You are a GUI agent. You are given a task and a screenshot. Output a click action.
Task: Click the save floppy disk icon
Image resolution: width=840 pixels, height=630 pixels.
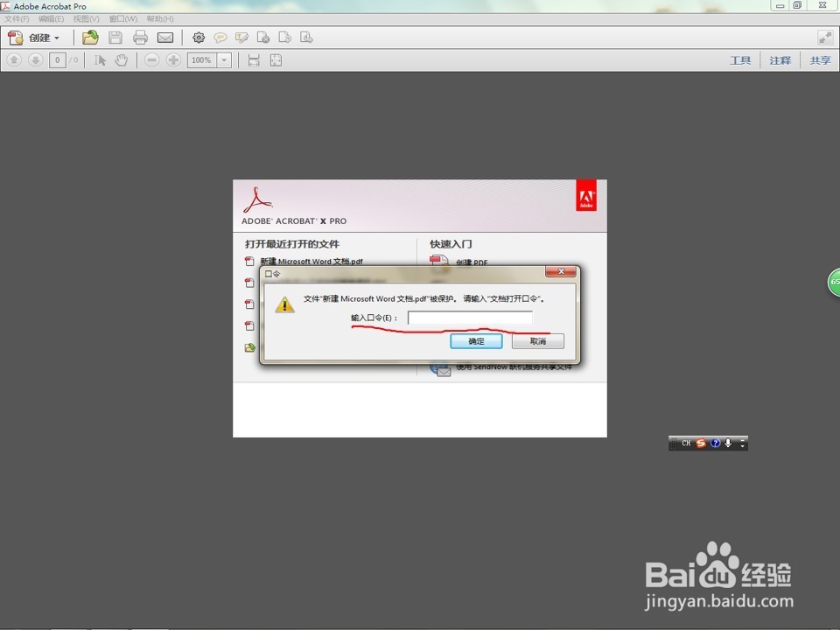coord(115,38)
